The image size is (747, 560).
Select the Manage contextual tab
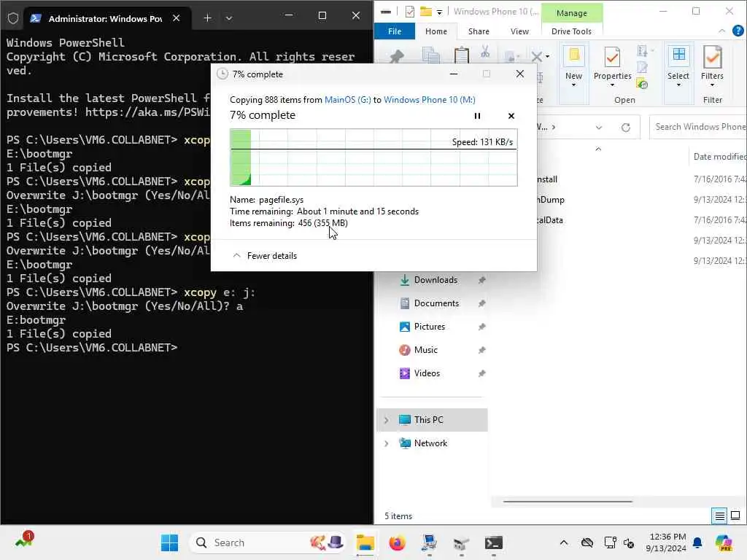point(572,13)
